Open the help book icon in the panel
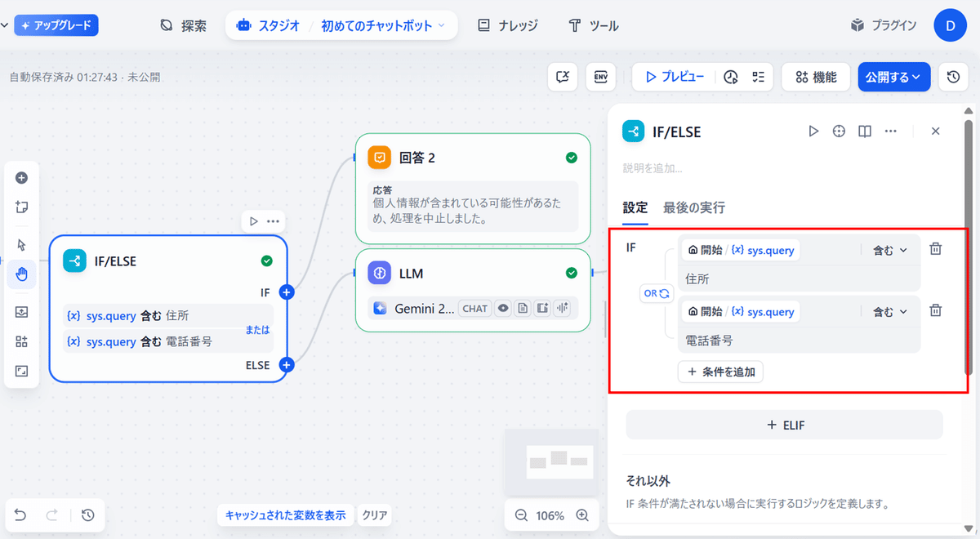The height and width of the screenshot is (539, 980). coord(865,131)
